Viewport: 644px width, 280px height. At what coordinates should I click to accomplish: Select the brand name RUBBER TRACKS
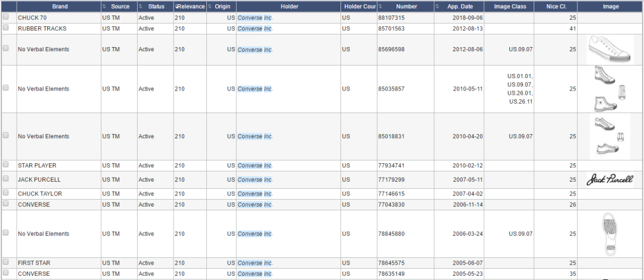click(42, 29)
